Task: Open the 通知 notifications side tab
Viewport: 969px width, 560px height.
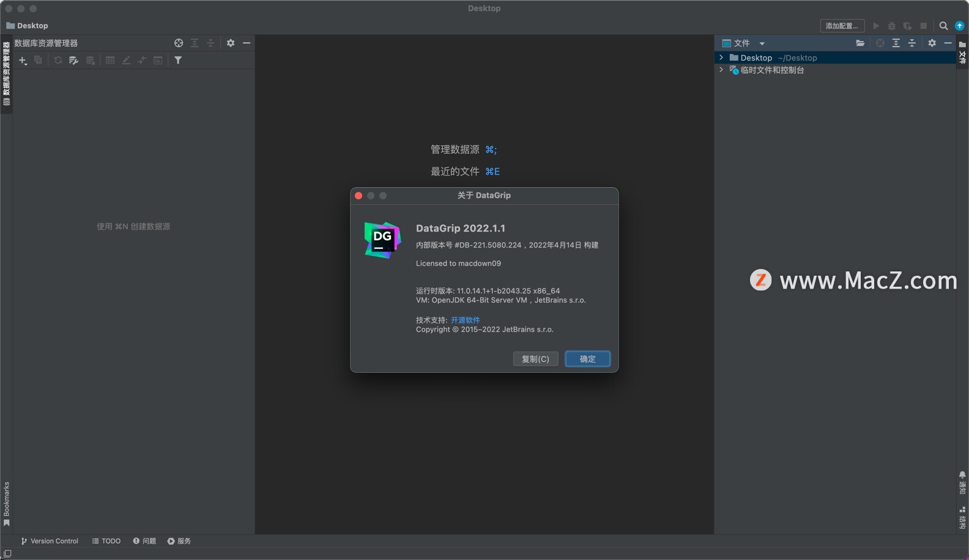Action: click(x=962, y=483)
